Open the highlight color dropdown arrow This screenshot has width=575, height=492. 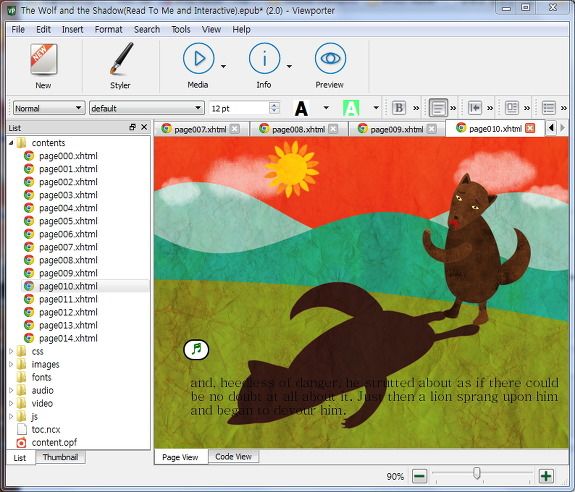click(376, 108)
